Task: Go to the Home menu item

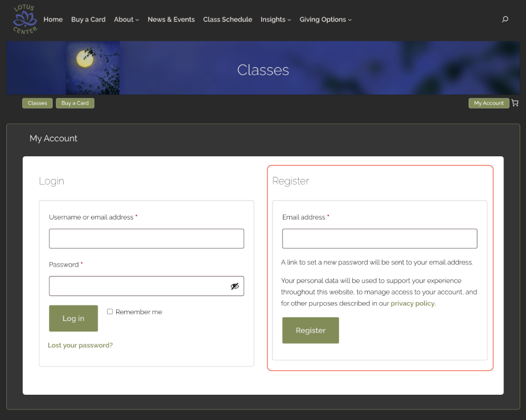Action: [53, 19]
